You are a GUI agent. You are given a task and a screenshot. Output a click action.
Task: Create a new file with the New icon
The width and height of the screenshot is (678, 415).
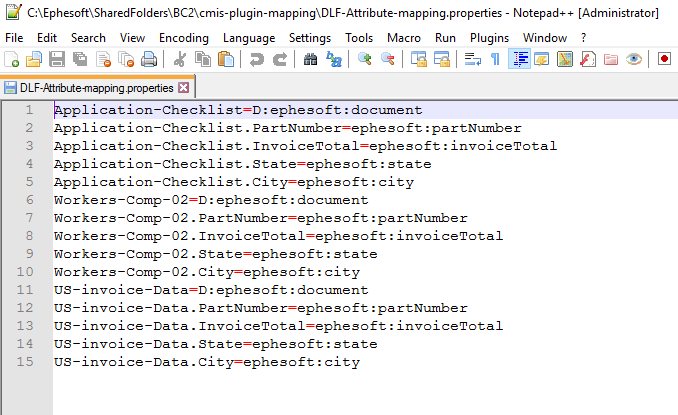(x=12, y=59)
